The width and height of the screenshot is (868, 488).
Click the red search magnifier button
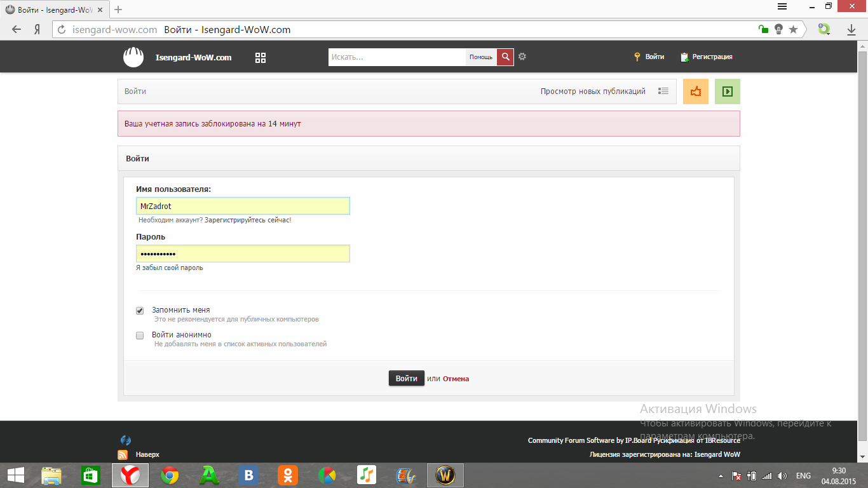coord(505,57)
